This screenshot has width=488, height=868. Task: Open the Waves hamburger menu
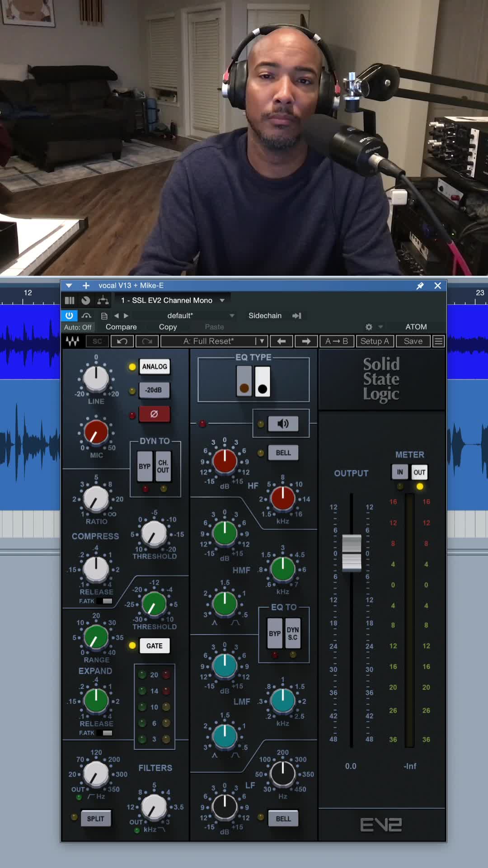(x=438, y=341)
